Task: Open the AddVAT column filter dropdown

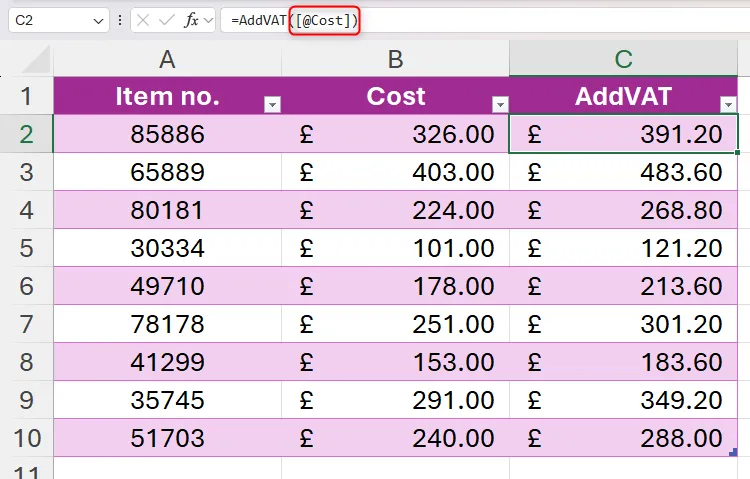Action: coord(727,104)
